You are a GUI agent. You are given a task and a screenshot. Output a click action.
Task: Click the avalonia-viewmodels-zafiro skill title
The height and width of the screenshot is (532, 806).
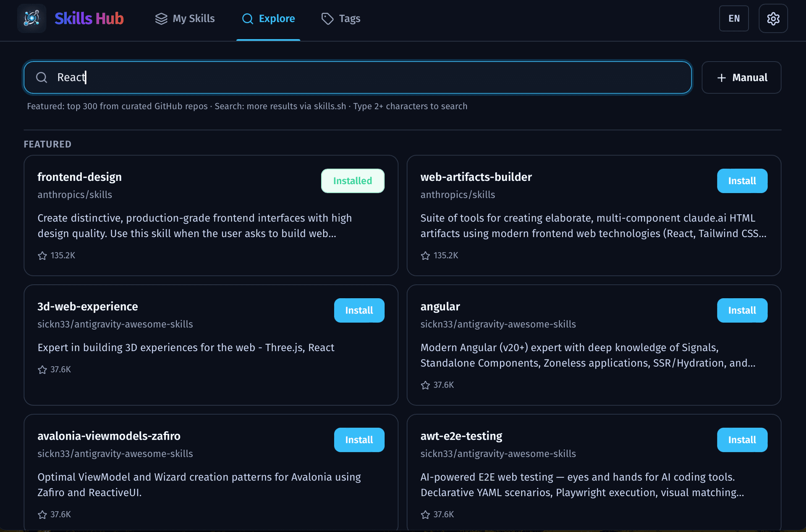(x=109, y=436)
